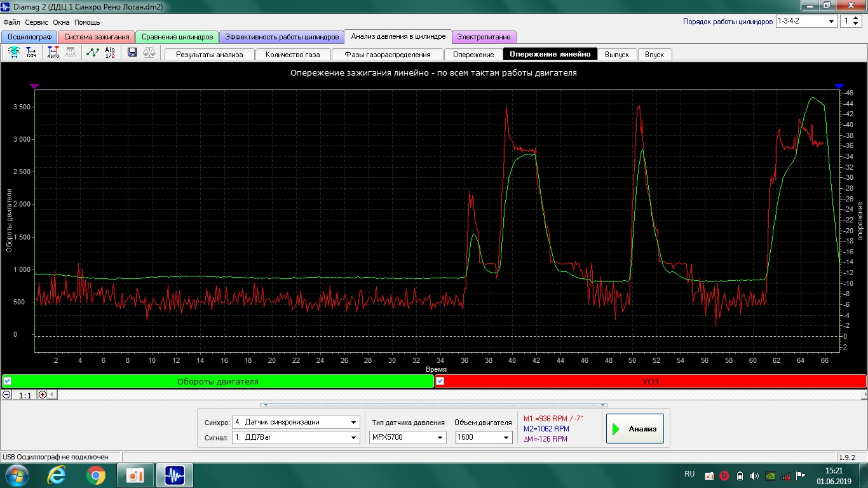Click the Анализ button
Screen dimensions: 868x488
click(635, 429)
